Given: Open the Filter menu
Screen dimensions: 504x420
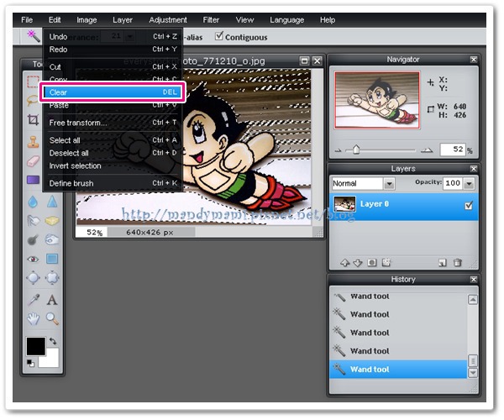Looking at the screenshot, I should 211,20.
